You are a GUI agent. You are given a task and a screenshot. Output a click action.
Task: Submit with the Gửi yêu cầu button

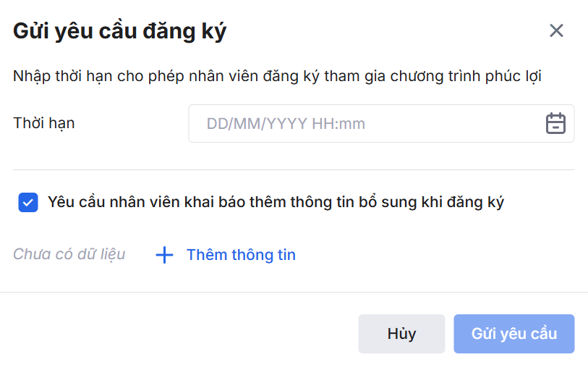[514, 334]
